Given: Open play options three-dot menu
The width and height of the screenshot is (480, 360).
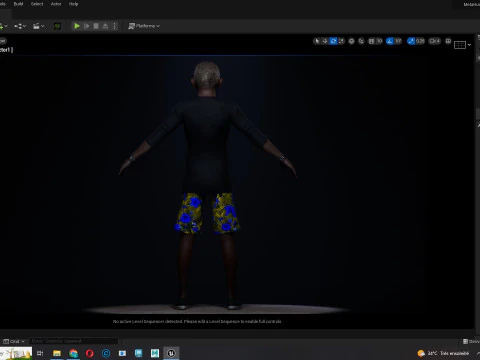Looking at the screenshot, I should coord(115,26).
